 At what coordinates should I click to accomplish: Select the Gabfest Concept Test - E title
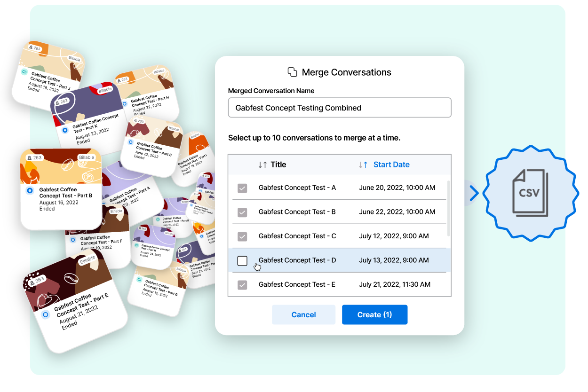click(x=297, y=284)
